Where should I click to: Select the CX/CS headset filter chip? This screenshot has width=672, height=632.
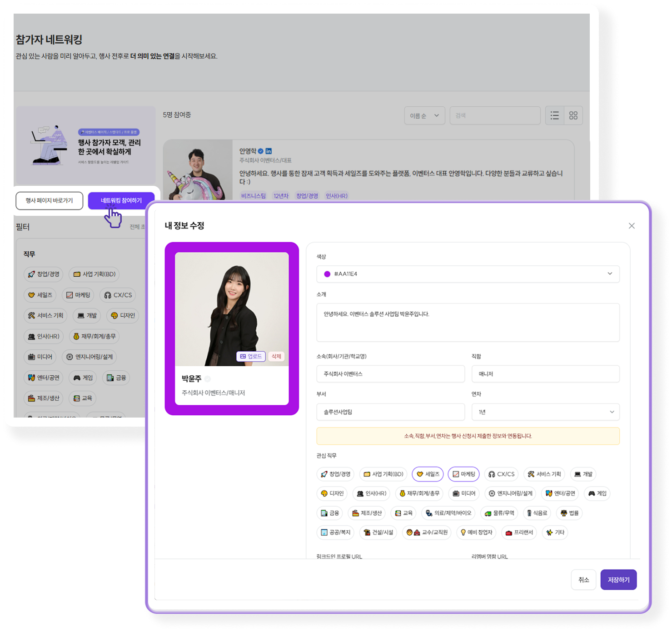click(118, 295)
